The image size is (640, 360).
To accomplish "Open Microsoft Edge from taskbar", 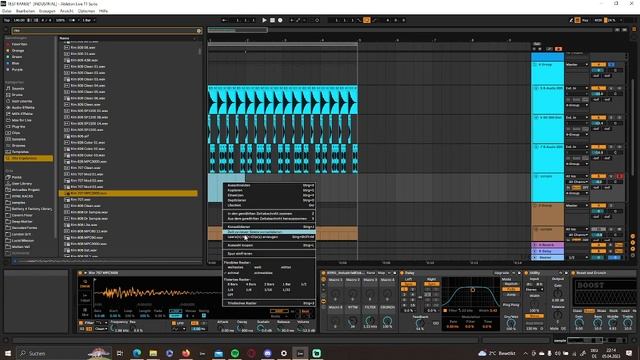I will (x=137, y=353).
